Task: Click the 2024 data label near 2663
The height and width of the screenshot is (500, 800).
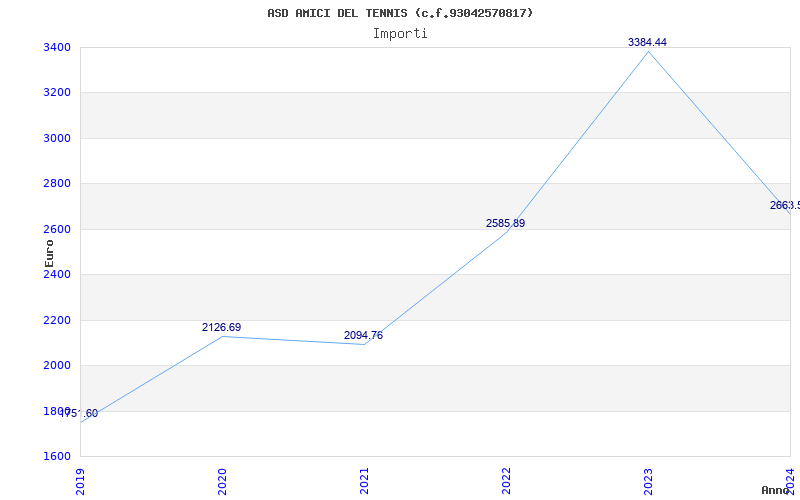Action: tap(785, 206)
